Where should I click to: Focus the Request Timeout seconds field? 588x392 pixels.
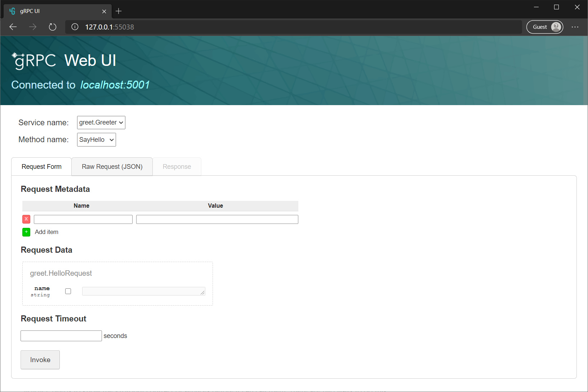coord(61,336)
